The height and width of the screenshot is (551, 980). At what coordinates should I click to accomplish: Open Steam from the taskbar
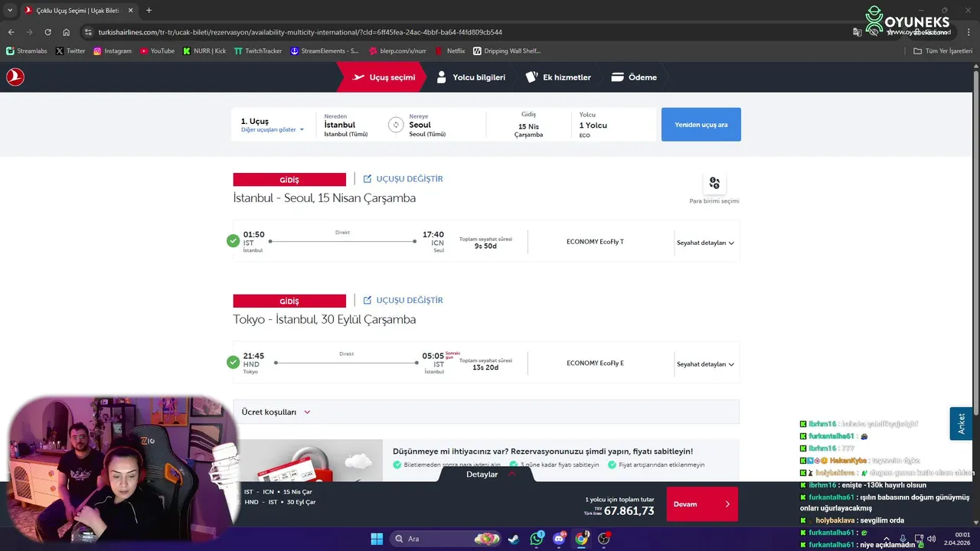514,539
